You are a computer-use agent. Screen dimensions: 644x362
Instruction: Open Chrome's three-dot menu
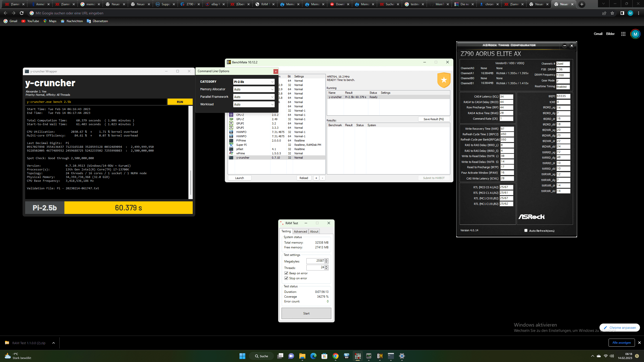tap(639, 13)
